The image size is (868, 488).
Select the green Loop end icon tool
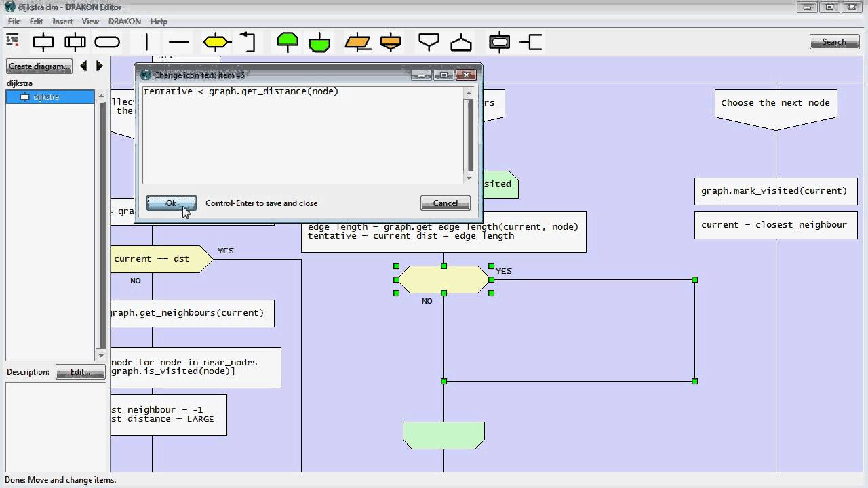point(319,43)
